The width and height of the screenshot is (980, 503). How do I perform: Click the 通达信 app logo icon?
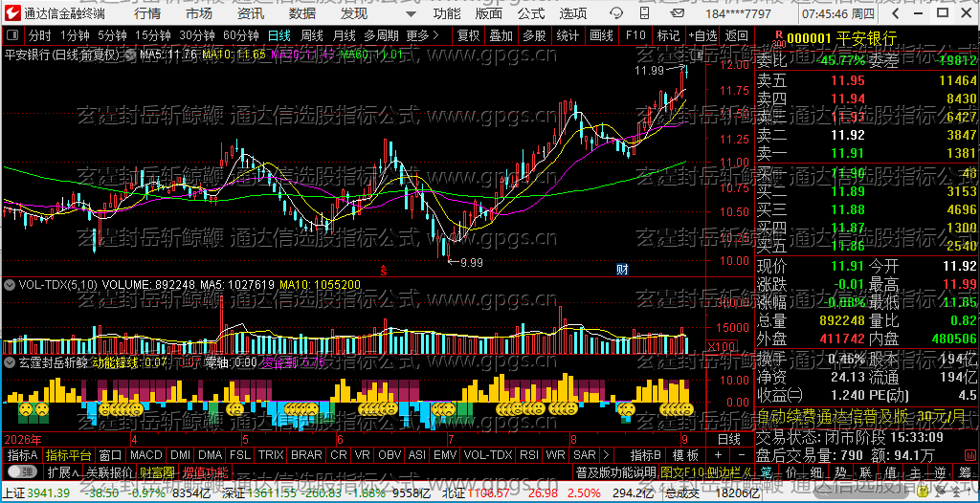[x=12, y=13]
